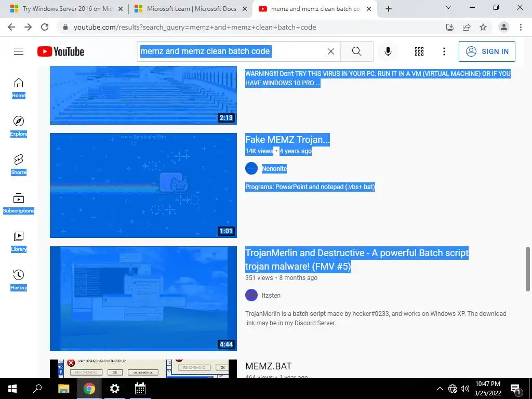The height and width of the screenshot is (399, 532).
Task: Open Nenonite channel avatar
Action: 251,168
